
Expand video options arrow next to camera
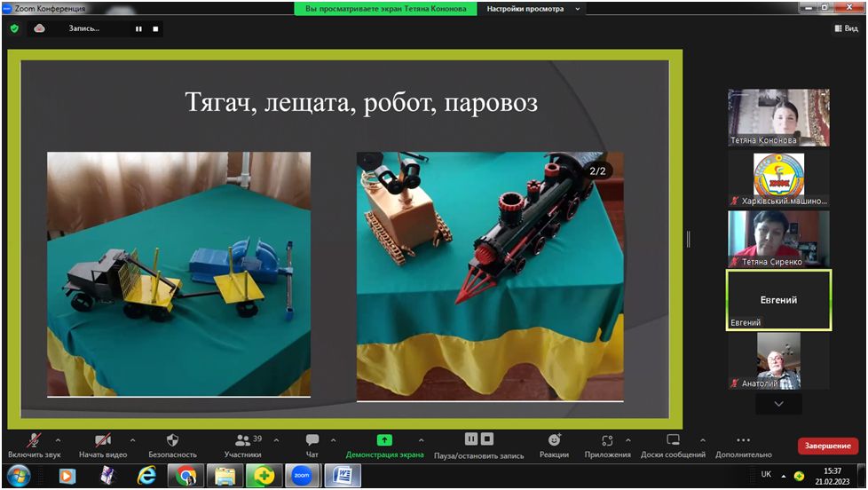[132, 440]
